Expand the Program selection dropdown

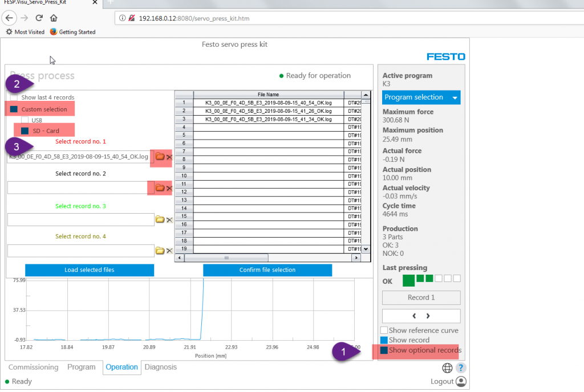click(x=421, y=97)
